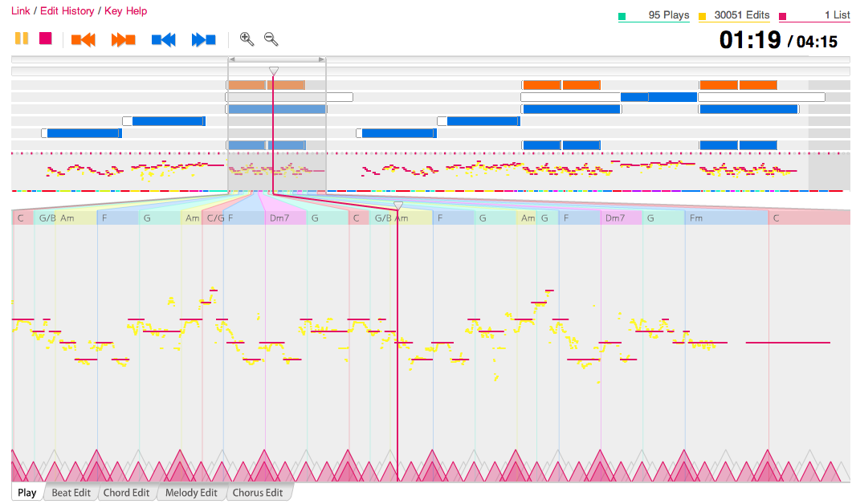Click the orange fast-forward icon

[124, 39]
